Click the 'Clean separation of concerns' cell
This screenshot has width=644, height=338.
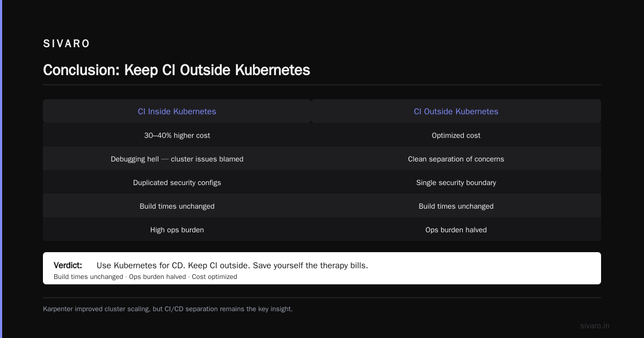[x=456, y=159]
